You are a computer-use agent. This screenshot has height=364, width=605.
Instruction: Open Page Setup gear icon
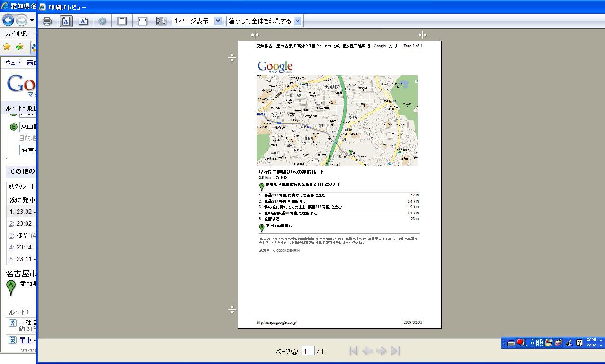coord(102,21)
